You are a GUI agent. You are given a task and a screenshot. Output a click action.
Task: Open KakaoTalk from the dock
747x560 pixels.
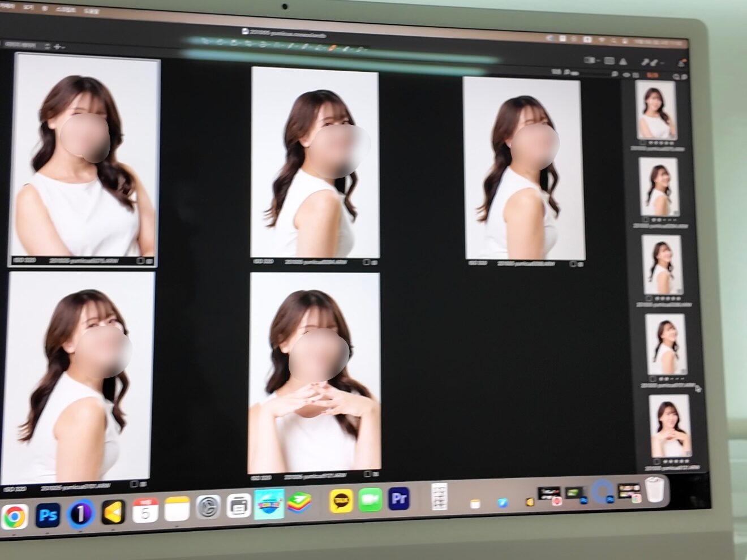tap(341, 501)
